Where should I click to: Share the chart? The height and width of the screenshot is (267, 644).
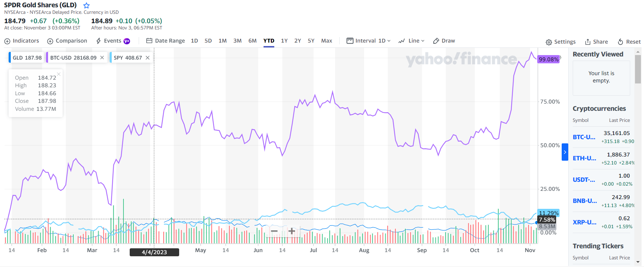(x=596, y=42)
